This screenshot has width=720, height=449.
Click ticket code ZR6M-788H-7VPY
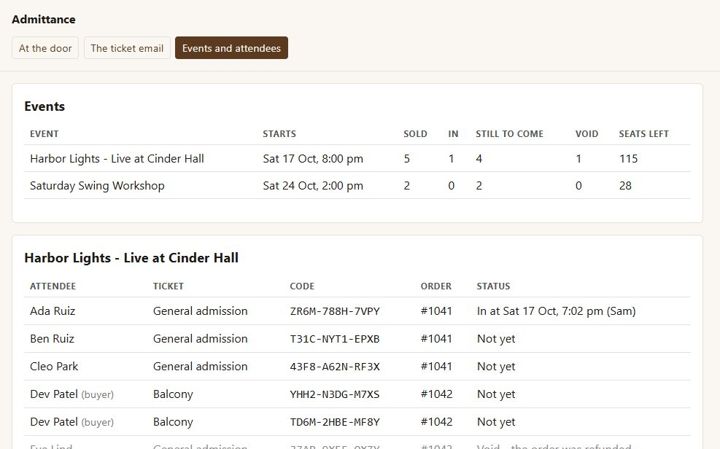[x=335, y=312]
